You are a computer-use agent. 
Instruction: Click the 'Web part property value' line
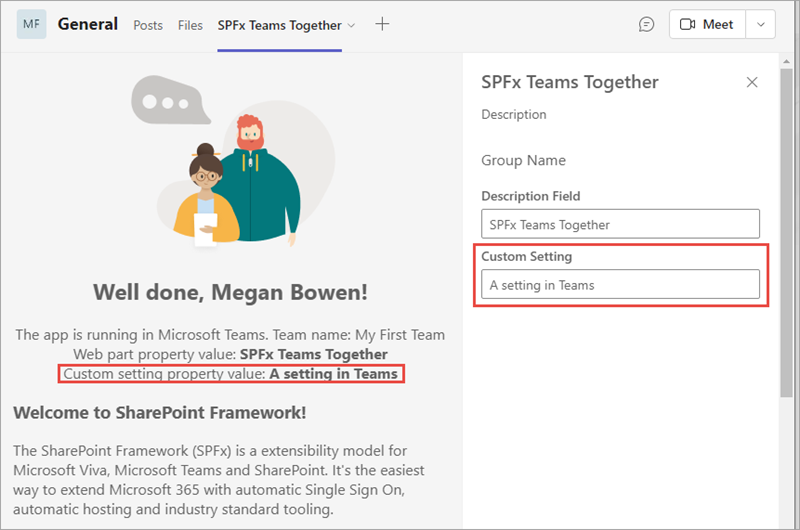[x=230, y=354]
